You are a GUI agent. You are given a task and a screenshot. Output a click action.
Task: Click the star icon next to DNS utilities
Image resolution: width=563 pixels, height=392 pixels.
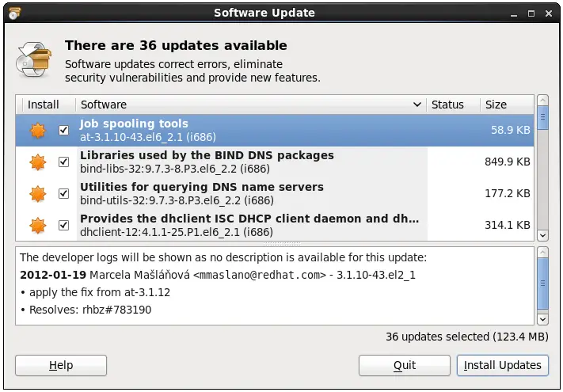tap(38, 194)
